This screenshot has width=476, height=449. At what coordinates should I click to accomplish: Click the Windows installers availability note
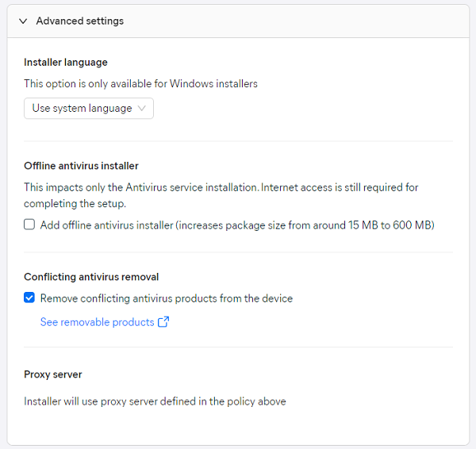coord(140,84)
